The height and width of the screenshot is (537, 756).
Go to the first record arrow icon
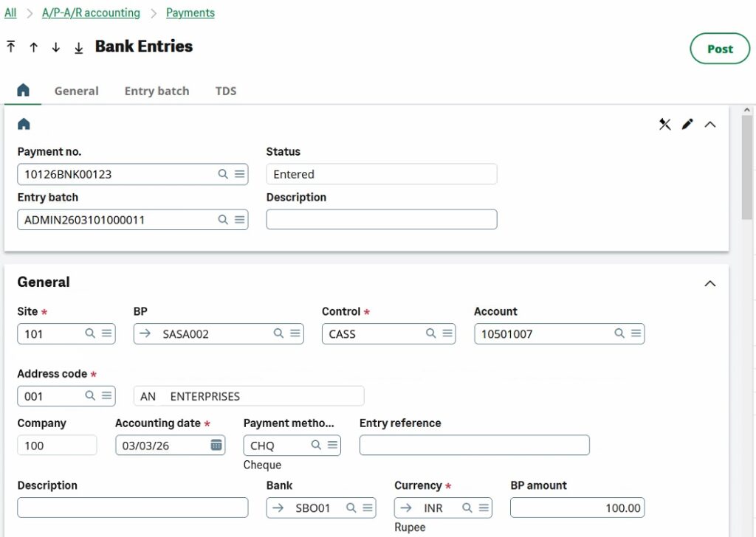coord(11,46)
